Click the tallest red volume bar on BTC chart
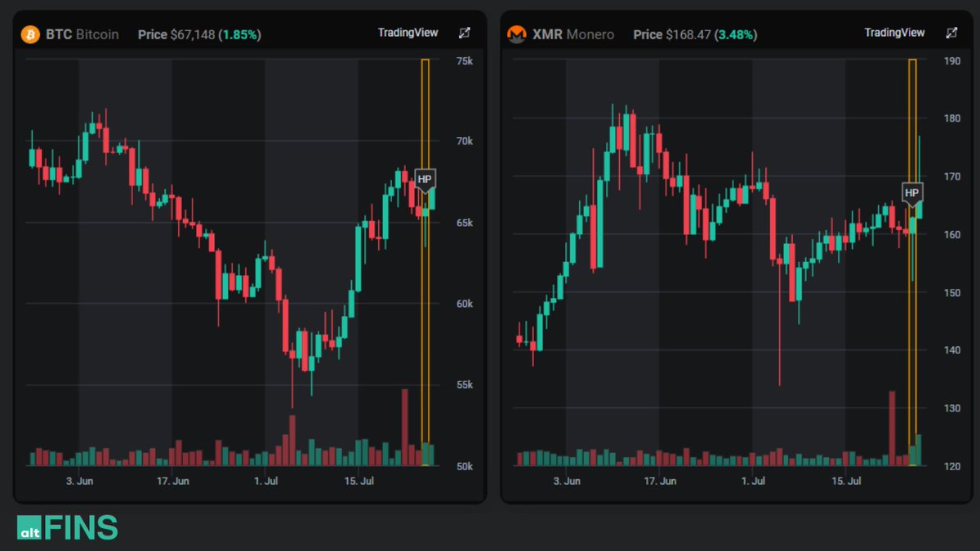980x551 pixels. click(404, 428)
